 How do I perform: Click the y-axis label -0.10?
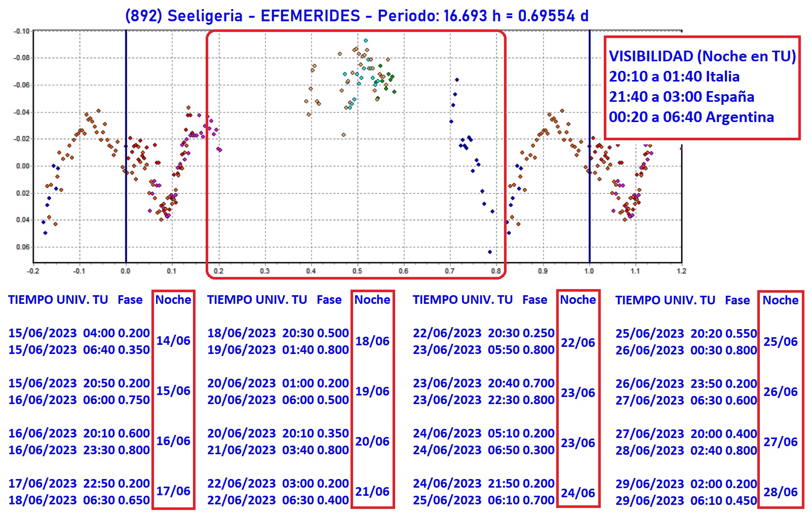pos(21,31)
